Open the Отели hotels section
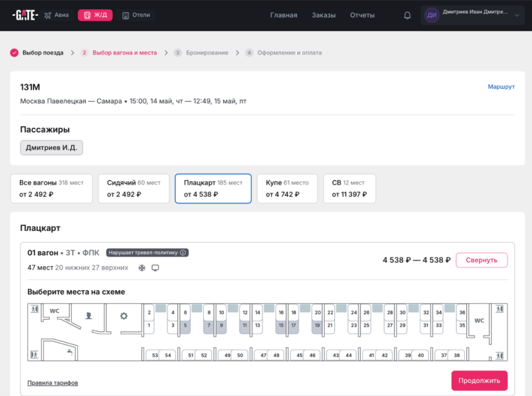The image size is (532, 396). point(136,15)
